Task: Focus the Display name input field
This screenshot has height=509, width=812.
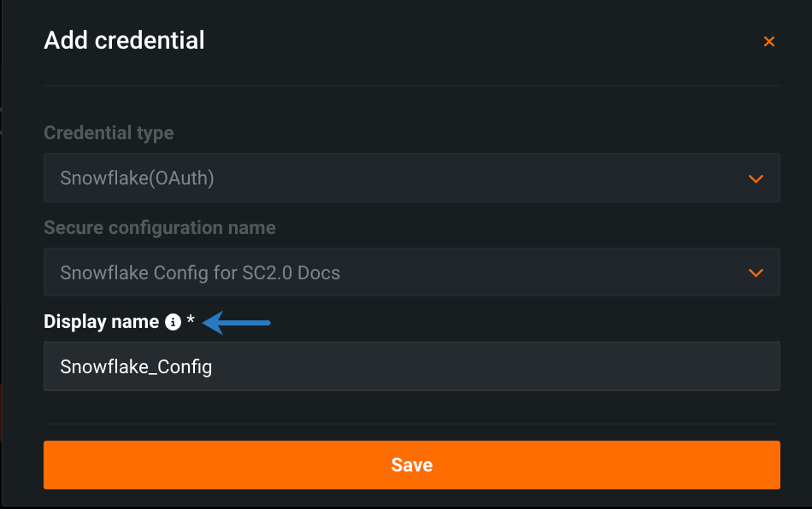Action: pos(411,367)
